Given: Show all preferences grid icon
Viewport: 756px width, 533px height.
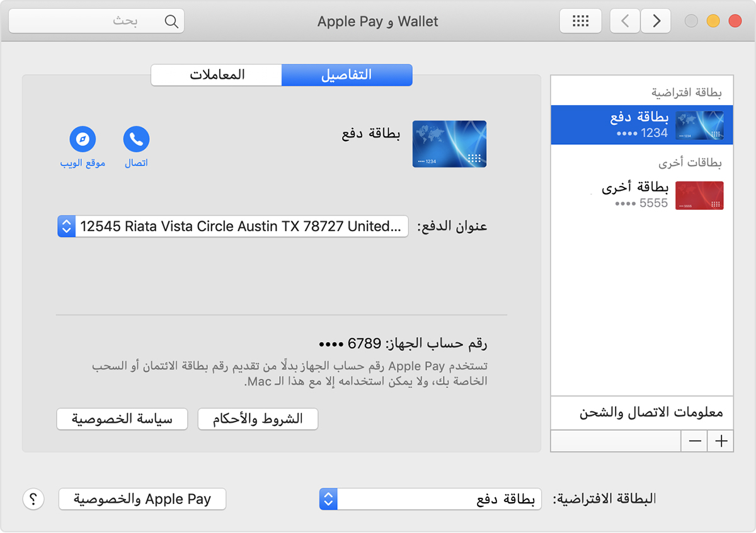Looking at the screenshot, I should click(x=580, y=21).
